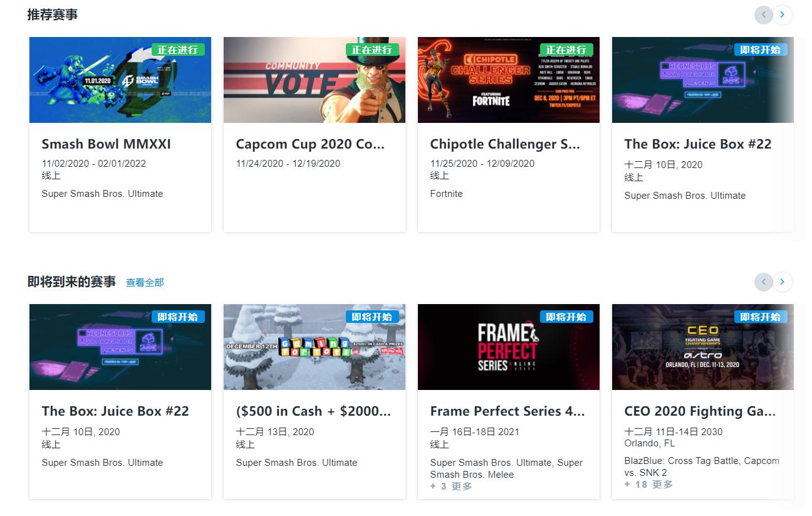Open CEO 2020 Fighting Game title

pos(700,411)
